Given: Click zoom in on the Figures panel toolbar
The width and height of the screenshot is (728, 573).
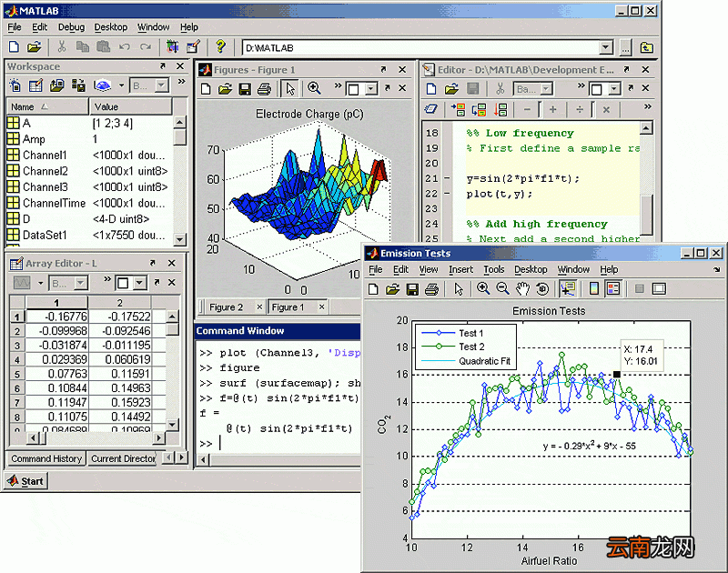Looking at the screenshot, I should (314, 88).
